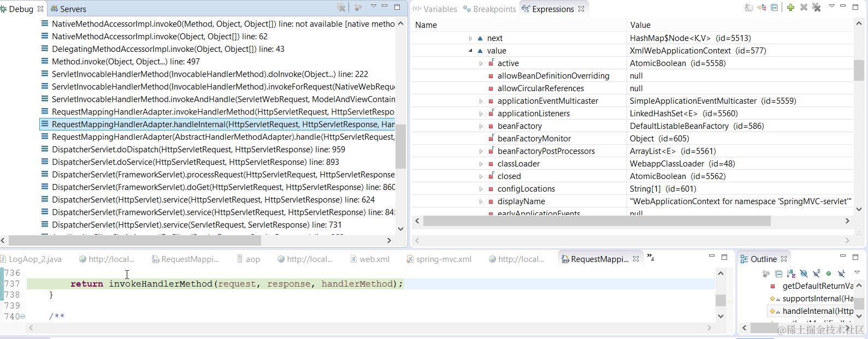Viewport: 868px width, 339px height.
Task: Click stack frame icon of DelegatingMethodAccessorImpl.invoke
Action: [45, 49]
